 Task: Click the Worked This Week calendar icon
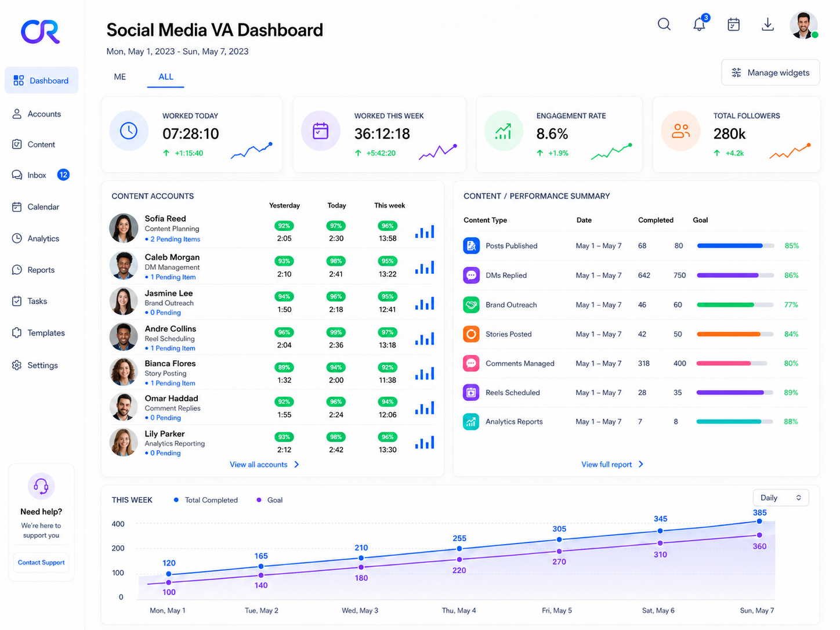coord(320,131)
